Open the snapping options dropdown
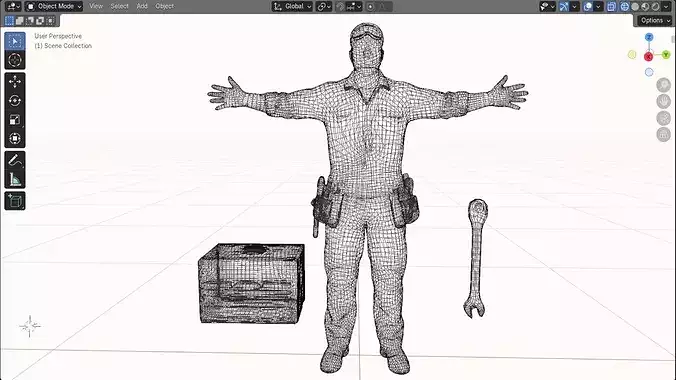Screen dimensions: 676x380 coord(354,6)
